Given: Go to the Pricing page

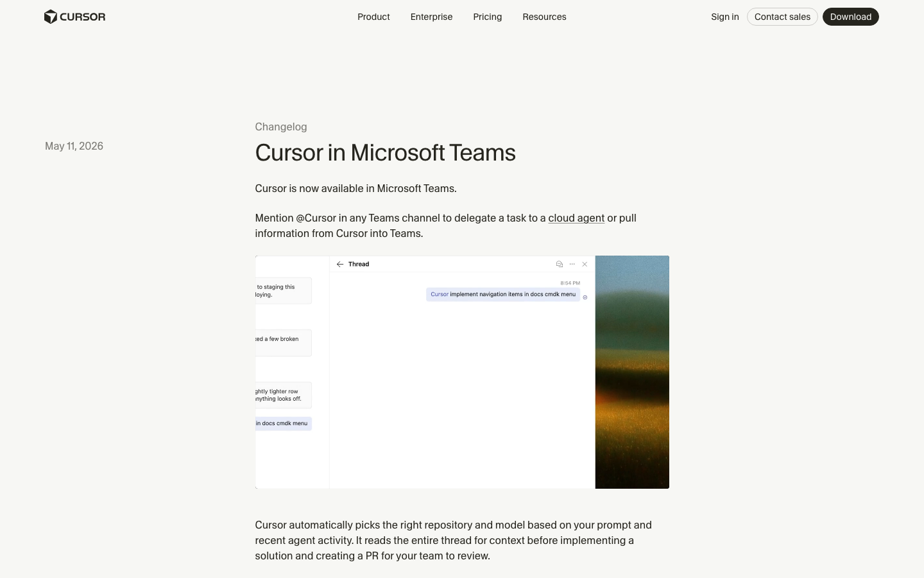Looking at the screenshot, I should pos(488,17).
